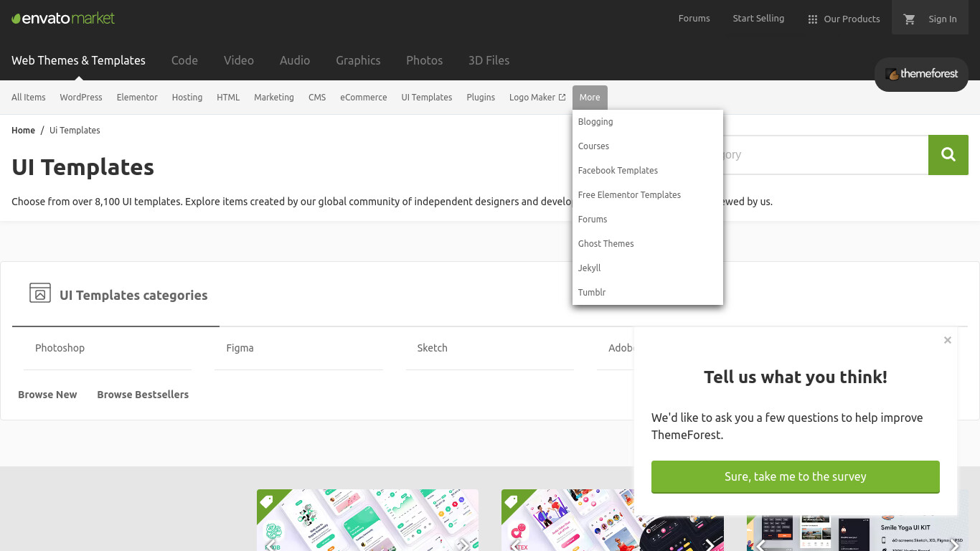Click the Sign In button

coord(943,19)
